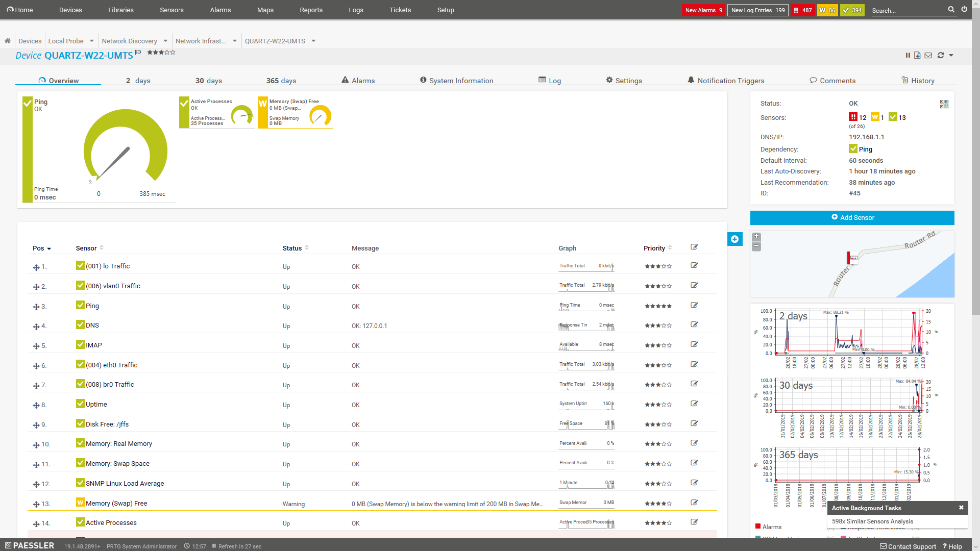Viewport: 980px width, 551px height.
Task: Open the Help link in the footer
Action: [952, 546]
